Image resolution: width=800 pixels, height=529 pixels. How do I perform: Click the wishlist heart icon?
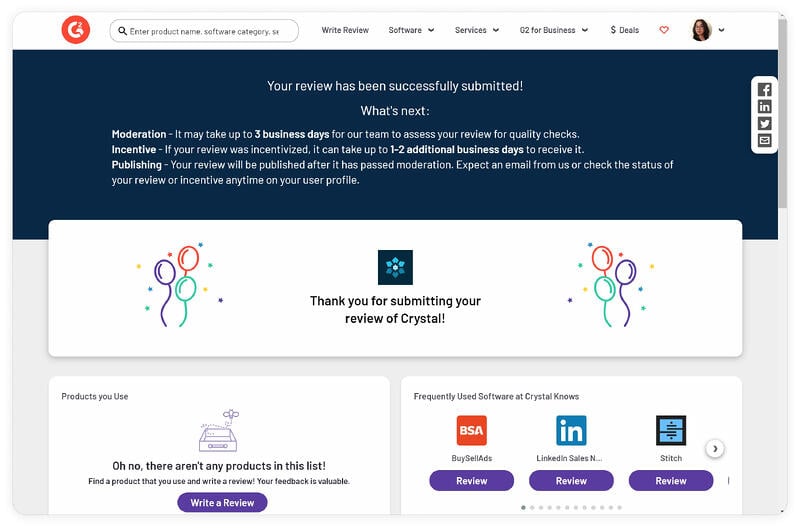pyautogui.click(x=664, y=30)
